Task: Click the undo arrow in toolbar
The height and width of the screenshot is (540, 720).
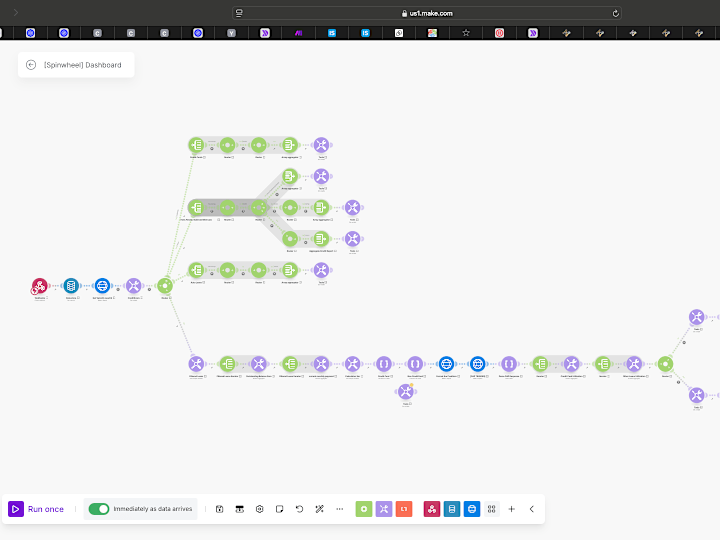Action: pyautogui.click(x=299, y=509)
